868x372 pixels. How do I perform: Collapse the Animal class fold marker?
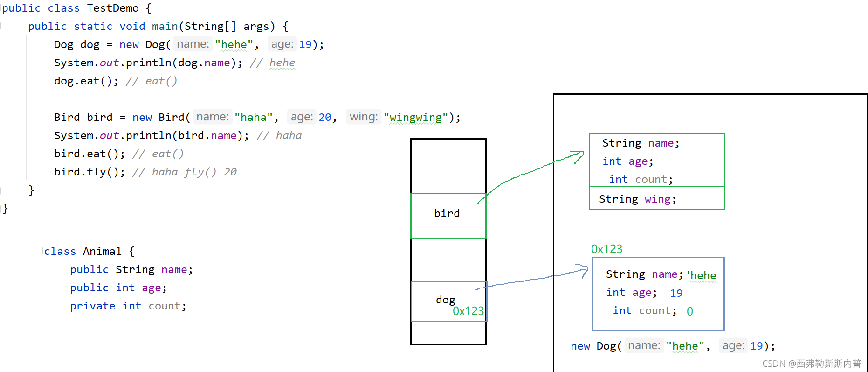43,251
